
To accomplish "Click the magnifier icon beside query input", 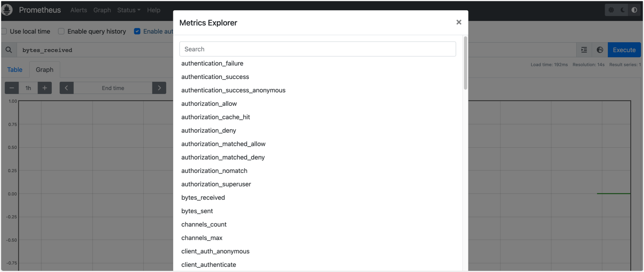I will tap(9, 50).
